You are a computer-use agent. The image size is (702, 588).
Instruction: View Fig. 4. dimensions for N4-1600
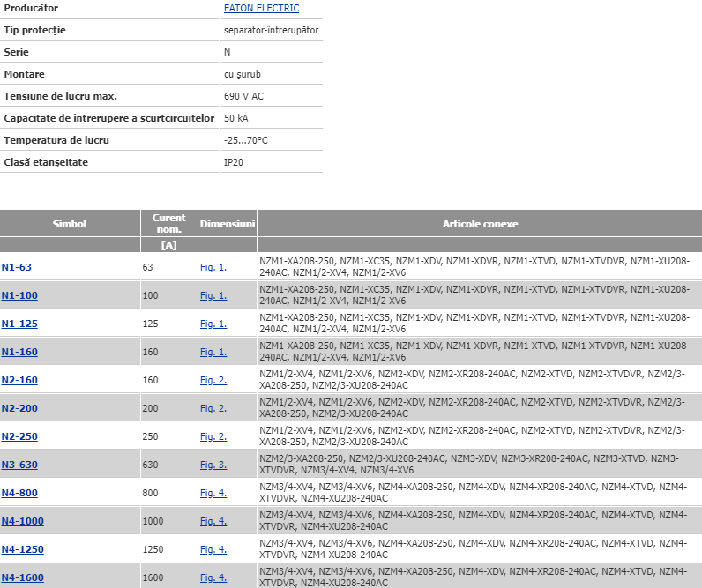(x=213, y=577)
